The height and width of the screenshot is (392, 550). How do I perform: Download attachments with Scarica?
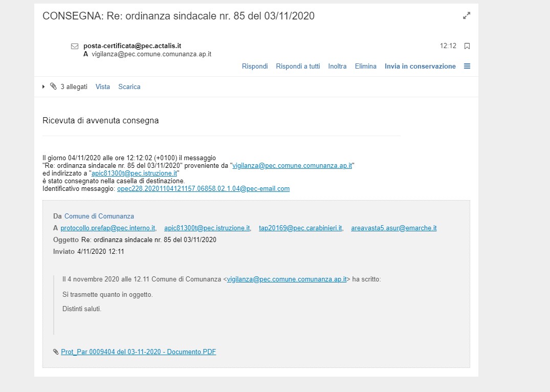129,87
